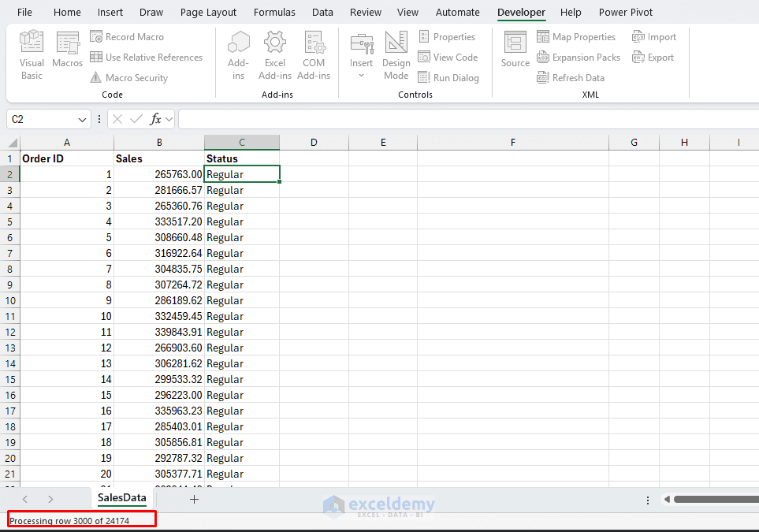Viewport: 759px width, 532px height.
Task: Toggle Design Mode
Action: pos(396,54)
